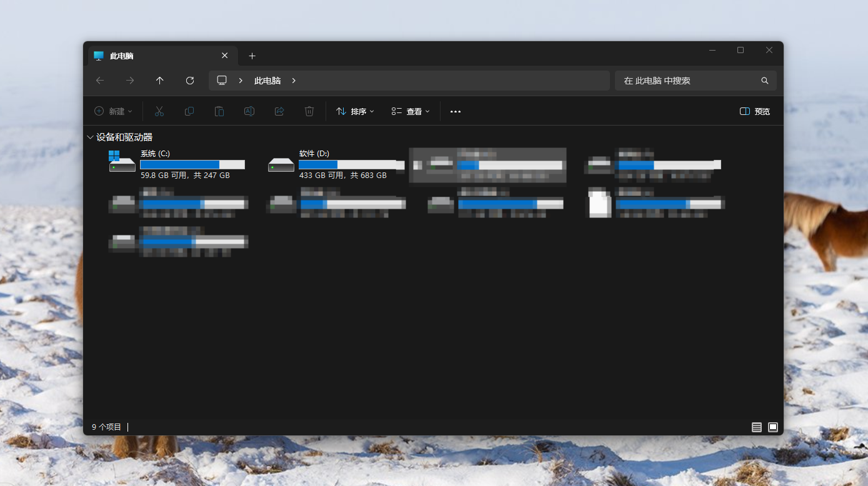Viewport: 868px width, 486px height.
Task: Toggle the 预览 preview pane
Action: pyautogui.click(x=755, y=111)
